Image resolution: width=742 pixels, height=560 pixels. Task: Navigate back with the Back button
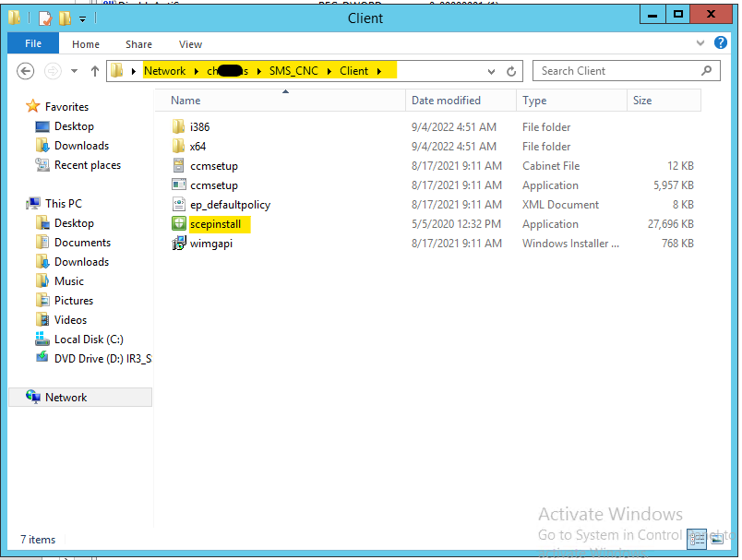(25, 70)
